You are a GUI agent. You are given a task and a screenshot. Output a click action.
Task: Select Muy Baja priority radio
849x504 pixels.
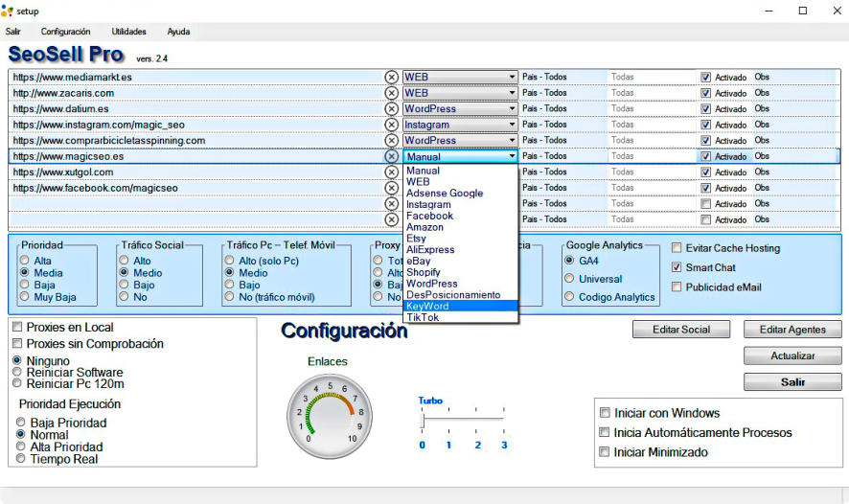pyautogui.click(x=24, y=297)
